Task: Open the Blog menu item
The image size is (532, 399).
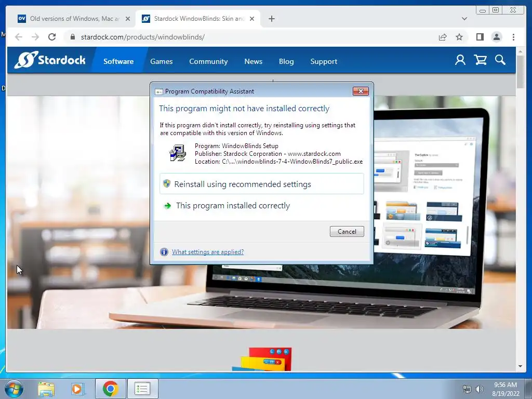Action: [286, 61]
